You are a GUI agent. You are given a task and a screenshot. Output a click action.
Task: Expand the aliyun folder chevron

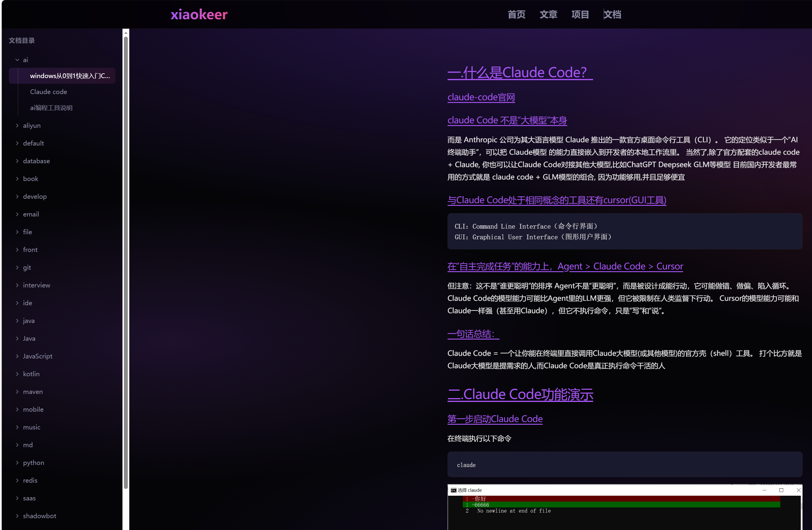point(17,125)
